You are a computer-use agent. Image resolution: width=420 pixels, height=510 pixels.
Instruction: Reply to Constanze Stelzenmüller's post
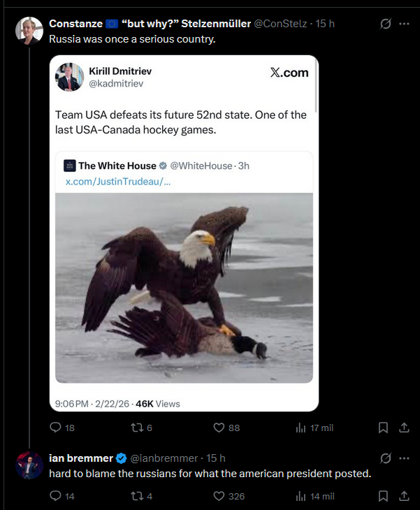point(56,428)
